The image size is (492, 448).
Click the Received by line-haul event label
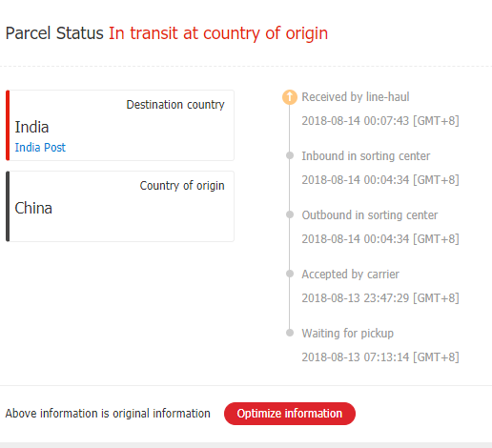(x=356, y=97)
